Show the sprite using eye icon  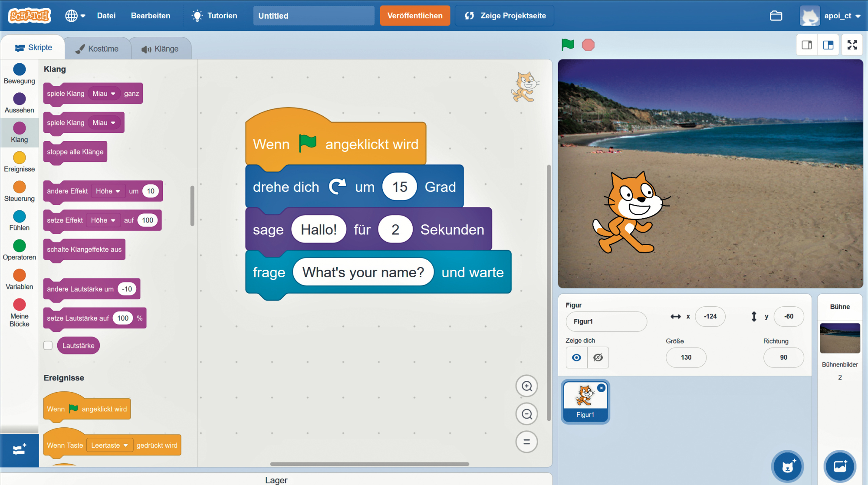point(576,357)
